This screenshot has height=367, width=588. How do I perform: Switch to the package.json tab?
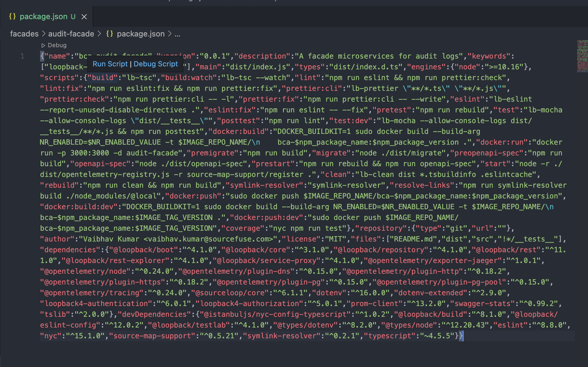(x=43, y=16)
